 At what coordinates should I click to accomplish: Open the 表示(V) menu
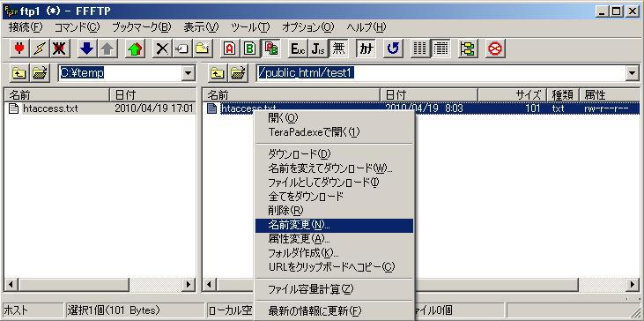tap(201, 27)
